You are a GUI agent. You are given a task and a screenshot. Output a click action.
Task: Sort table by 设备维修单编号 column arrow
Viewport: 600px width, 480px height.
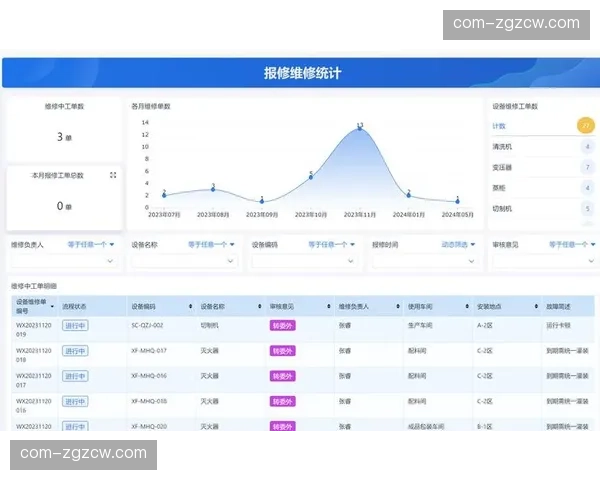click(52, 307)
